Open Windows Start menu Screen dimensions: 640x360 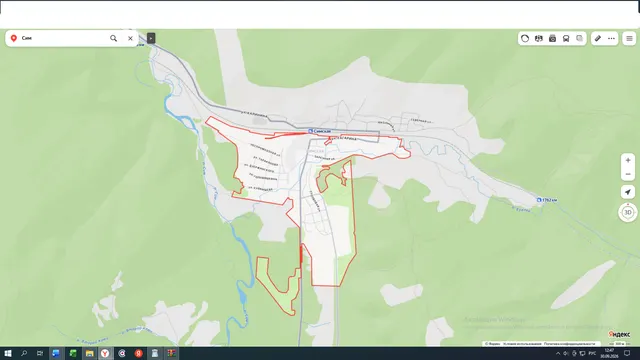point(8,353)
